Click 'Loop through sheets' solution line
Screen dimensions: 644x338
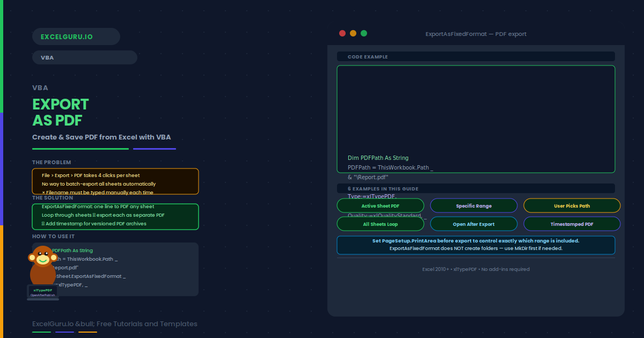(103, 215)
